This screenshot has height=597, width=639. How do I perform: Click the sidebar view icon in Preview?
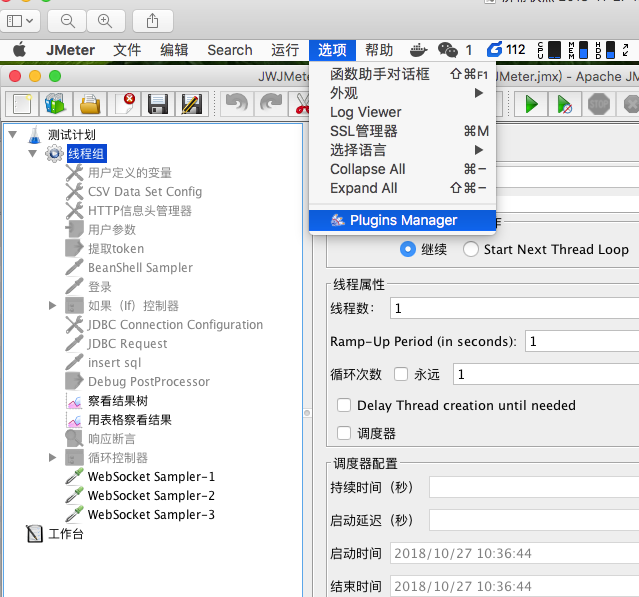click(x=15, y=21)
